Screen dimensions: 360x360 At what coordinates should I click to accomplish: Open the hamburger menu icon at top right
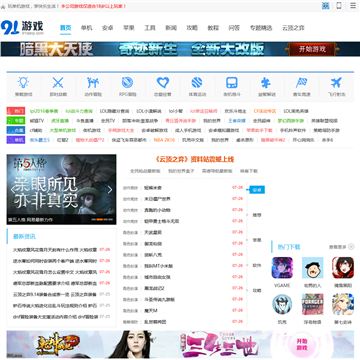click(353, 6)
